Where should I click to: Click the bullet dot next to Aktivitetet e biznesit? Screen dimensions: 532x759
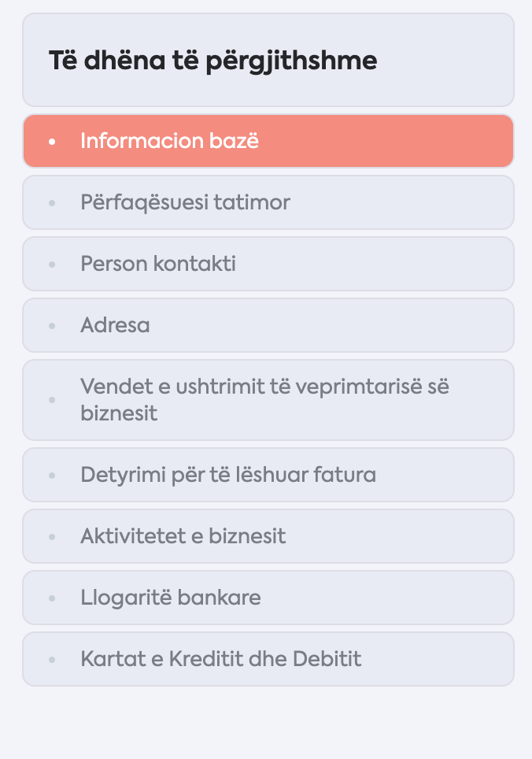[x=52, y=537]
